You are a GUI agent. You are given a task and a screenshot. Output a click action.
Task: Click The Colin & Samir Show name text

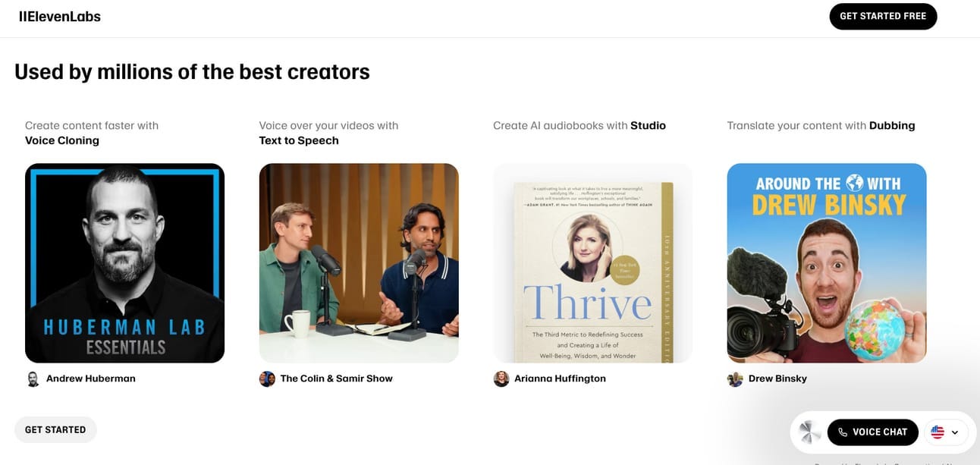(x=337, y=379)
